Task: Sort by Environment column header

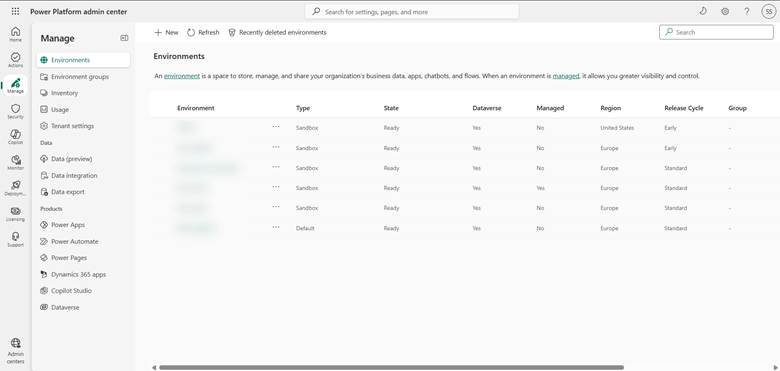Action: 196,108
